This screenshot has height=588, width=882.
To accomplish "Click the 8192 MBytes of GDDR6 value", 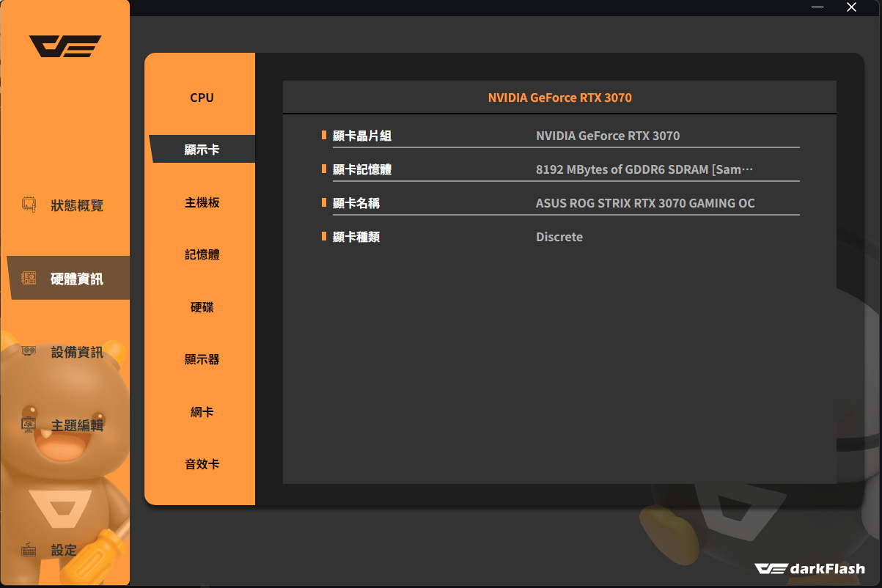I will 644,169.
